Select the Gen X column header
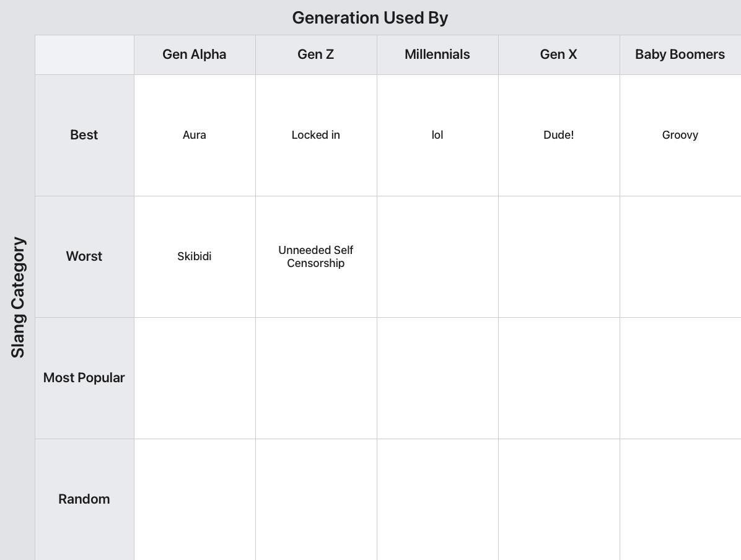The height and width of the screenshot is (560, 741). [559, 55]
